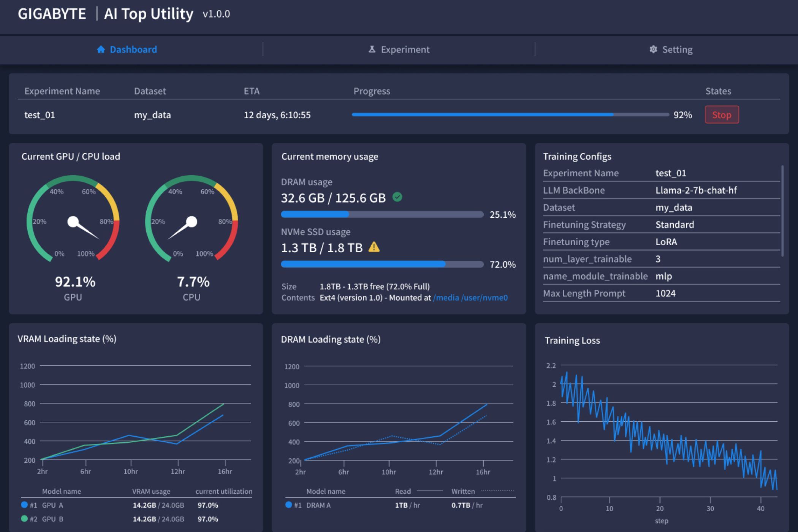Viewport: 798px width, 532px height.
Task: Click the experiment name test_01 in table
Action: (40, 115)
